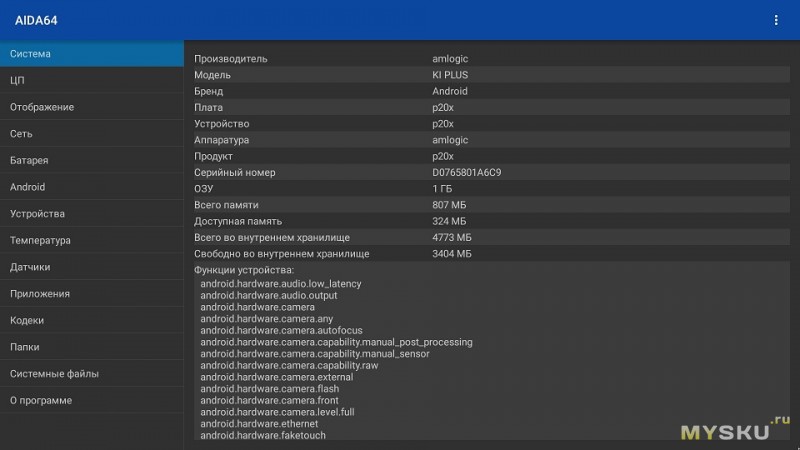Open the О программе page
This screenshot has height=450, width=800.
click(x=92, y=400)
